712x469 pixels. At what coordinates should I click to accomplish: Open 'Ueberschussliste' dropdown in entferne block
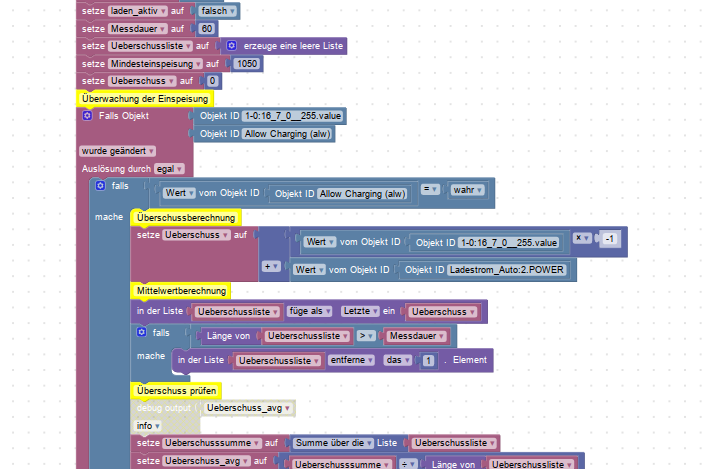coord(279,360)
